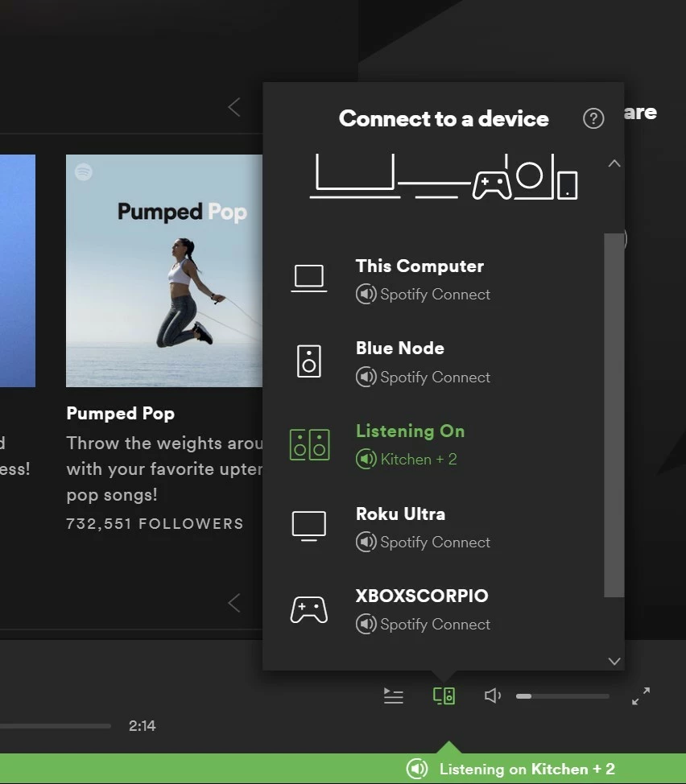Click the green Kitchen + 2 speakers icon
Image resolution: width=686 pixels, height=784 pixels.
coord(309,444)
